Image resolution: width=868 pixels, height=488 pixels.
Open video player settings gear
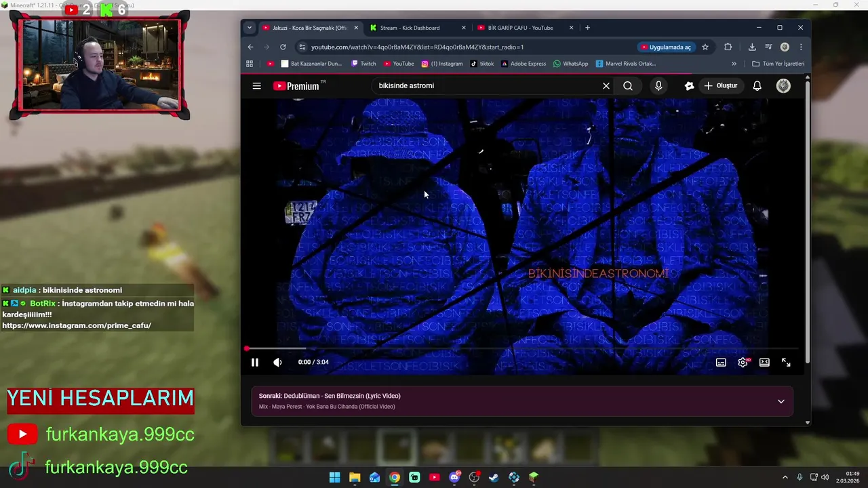[x=743, y=363]
